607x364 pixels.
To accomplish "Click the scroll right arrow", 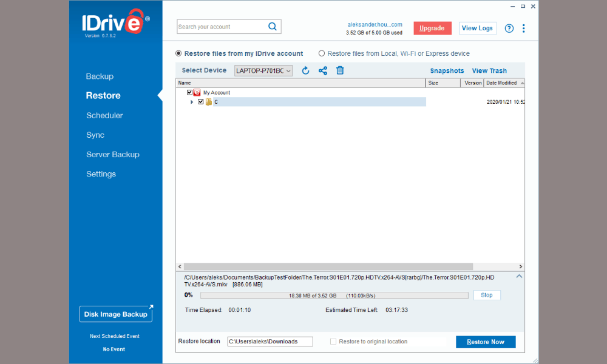I will 521,266.
